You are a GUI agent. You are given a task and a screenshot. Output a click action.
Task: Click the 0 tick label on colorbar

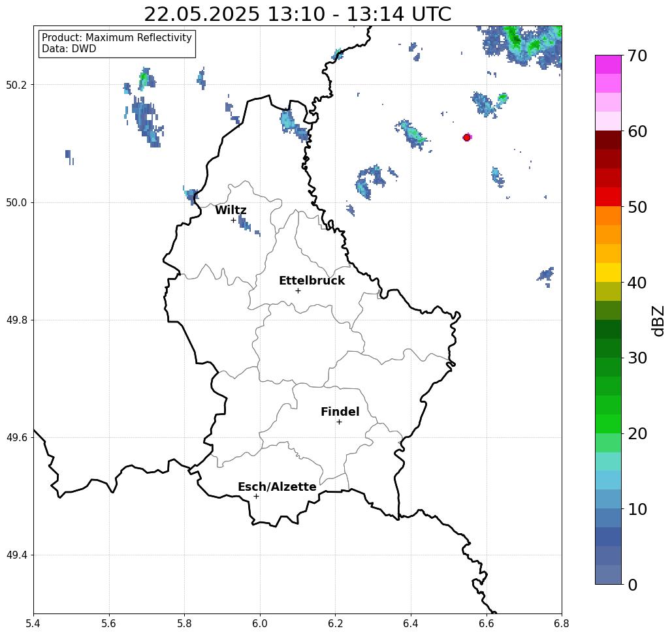633,585
